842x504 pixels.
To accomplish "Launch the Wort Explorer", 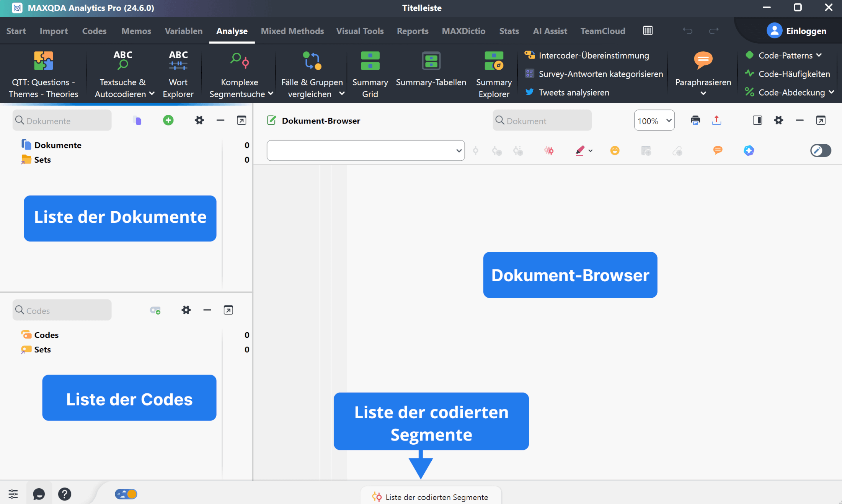I will click(x=178, y=74).
